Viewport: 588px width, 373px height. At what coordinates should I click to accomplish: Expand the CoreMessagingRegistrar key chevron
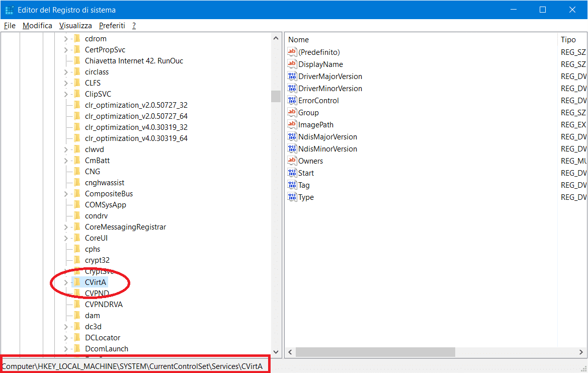[x=65, y=227]
